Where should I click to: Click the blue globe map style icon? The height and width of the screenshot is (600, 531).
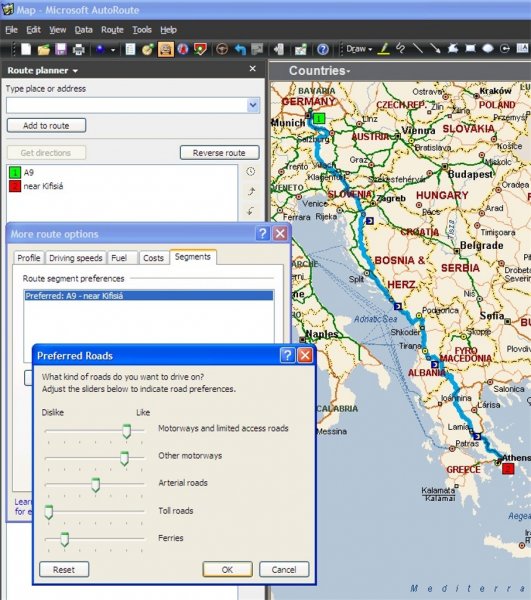(101, 49)
